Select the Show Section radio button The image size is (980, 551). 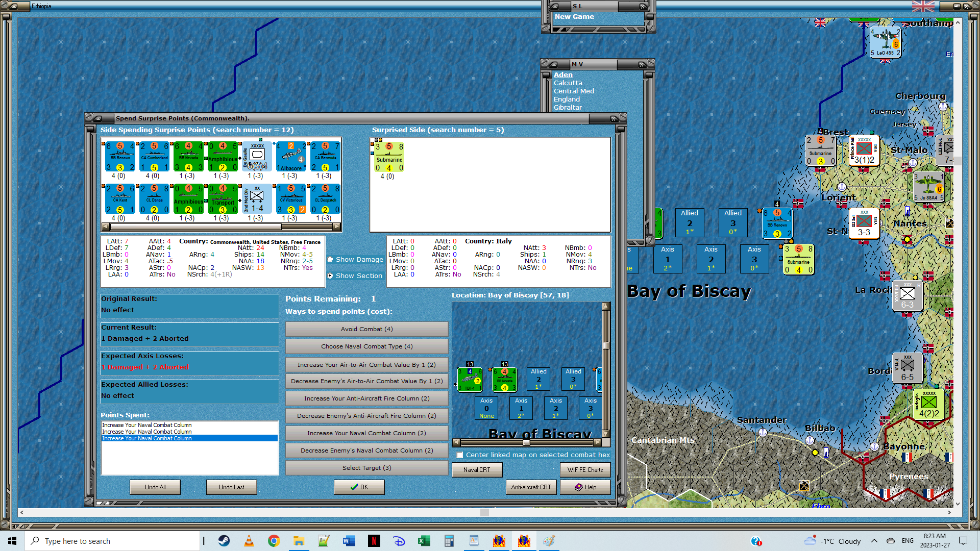click(330, 276)
